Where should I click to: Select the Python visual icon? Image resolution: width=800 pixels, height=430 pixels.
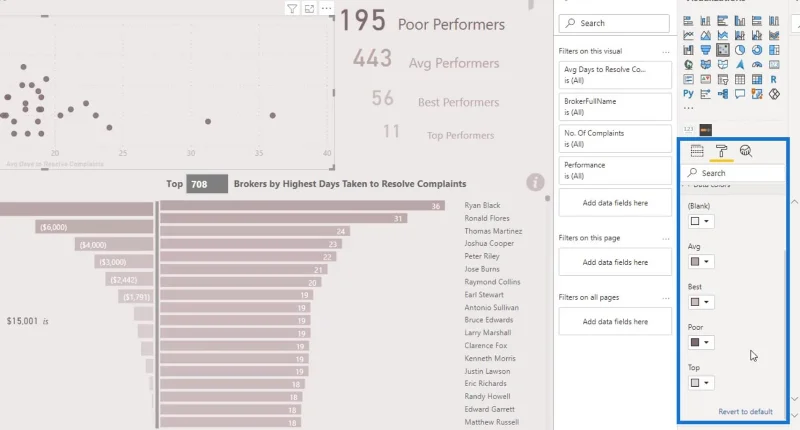click(x=688, y=94)
